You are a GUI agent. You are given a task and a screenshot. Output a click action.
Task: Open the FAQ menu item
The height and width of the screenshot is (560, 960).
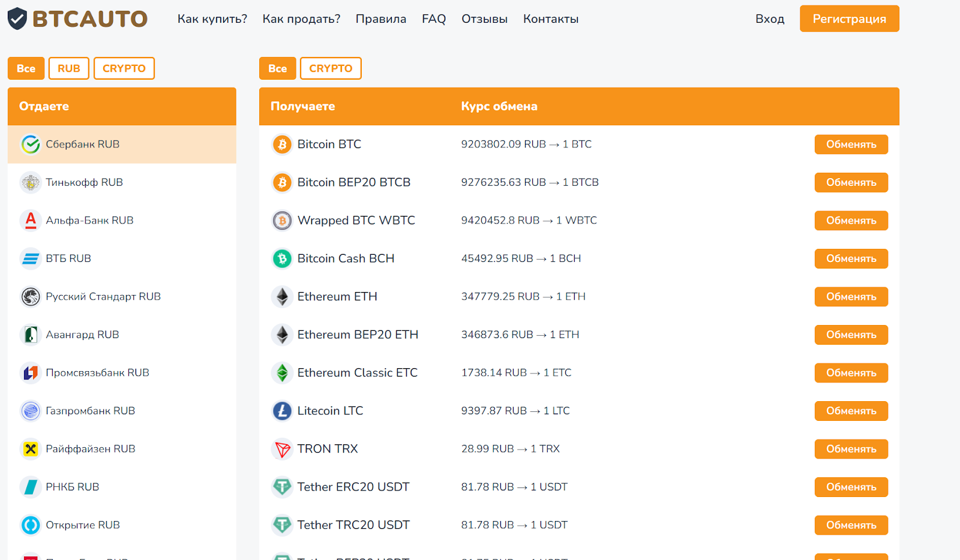[x=433, y=19]
